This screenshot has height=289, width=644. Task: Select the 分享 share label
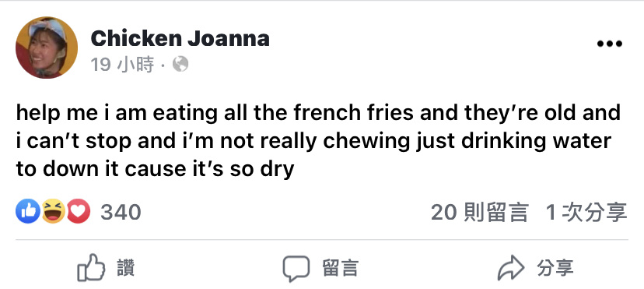(x=555, y=268)
